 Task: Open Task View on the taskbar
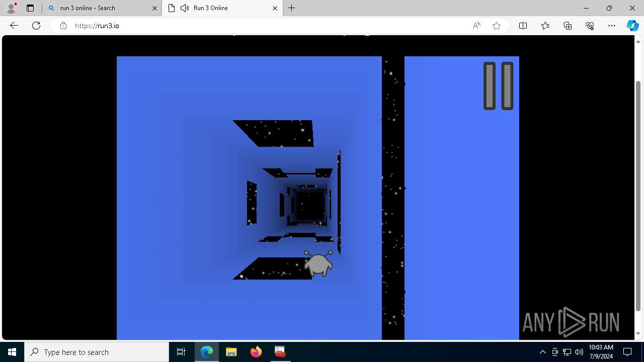click(x=181, y=352)
